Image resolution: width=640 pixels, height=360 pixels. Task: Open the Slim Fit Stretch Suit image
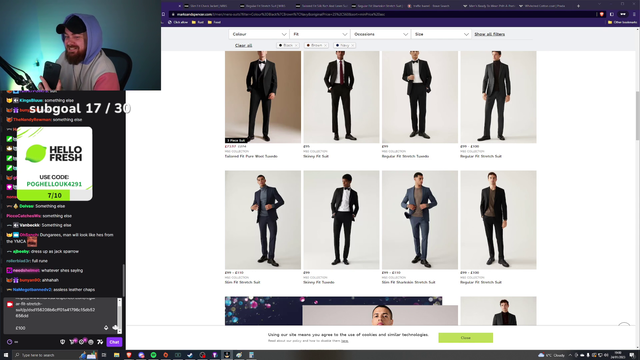[263, 220]
